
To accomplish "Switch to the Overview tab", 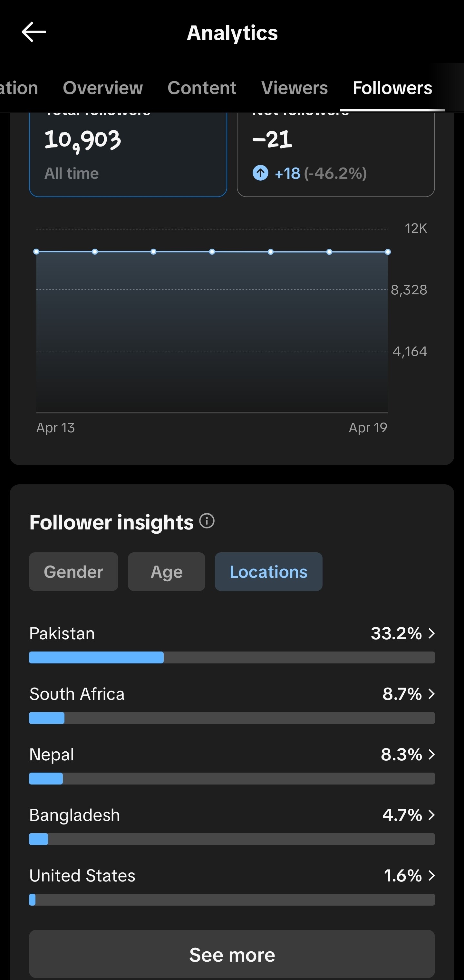I will [x=103, y=88].
